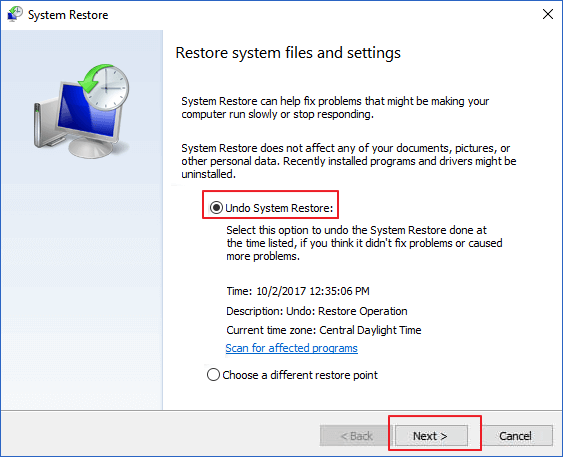Image resolution: width=563 pixels, height=457 pixels.
Task: Click the gray computer tower in the illustration
Action: click(41, 124)
